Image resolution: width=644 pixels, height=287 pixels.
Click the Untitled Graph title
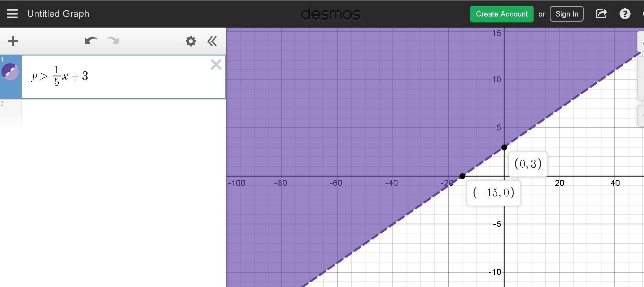(x=58, y=14)
